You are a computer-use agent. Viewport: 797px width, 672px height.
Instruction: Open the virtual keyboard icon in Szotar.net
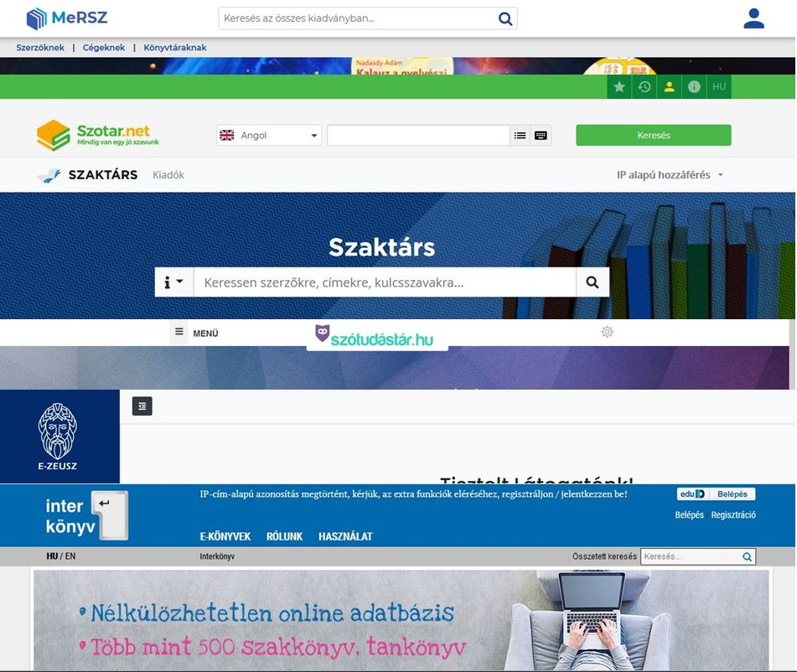coord(541,136)
